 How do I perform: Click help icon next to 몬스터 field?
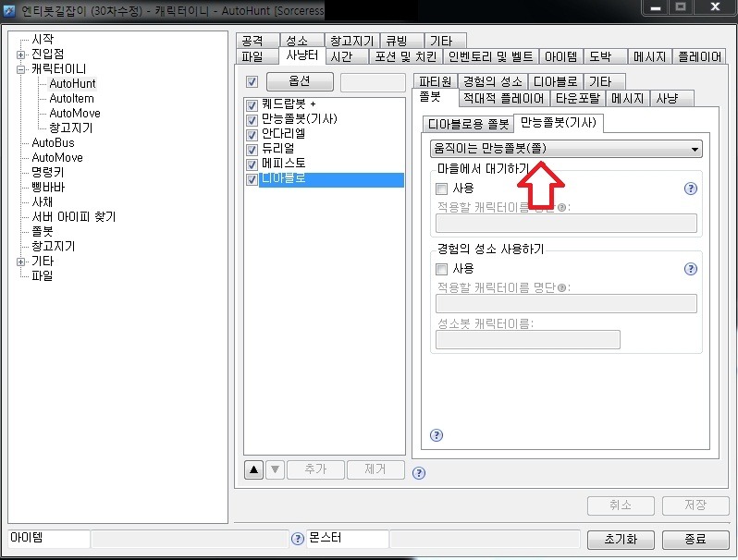(298, 539)
